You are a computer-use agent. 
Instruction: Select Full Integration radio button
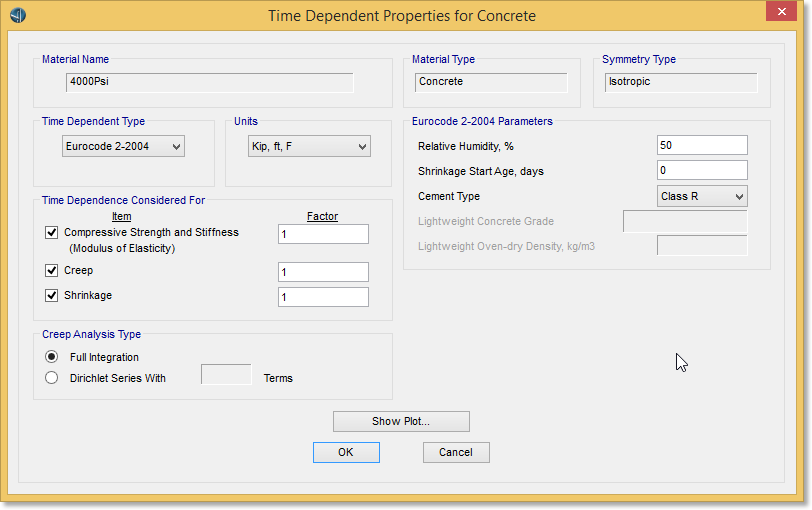(52, 357)
